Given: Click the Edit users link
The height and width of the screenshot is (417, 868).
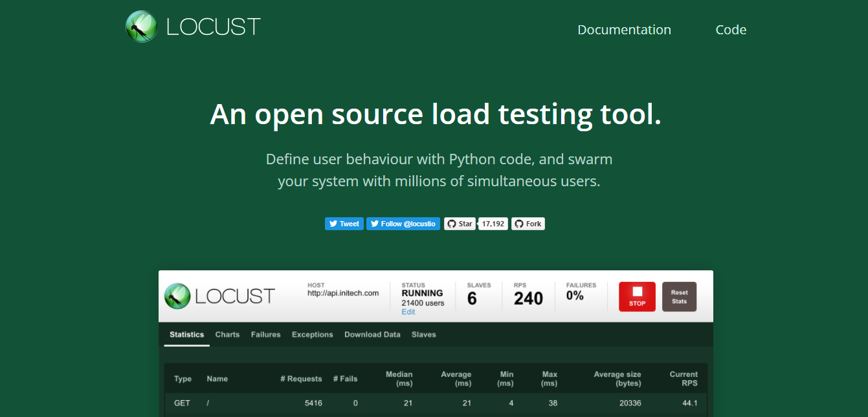Looking at the screenshot, I should tap(408, 312).
